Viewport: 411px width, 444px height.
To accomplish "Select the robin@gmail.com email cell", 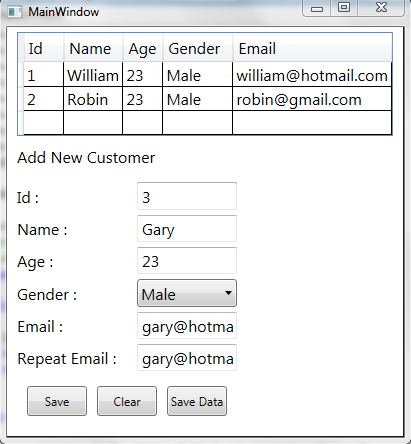I will (312, 99).
